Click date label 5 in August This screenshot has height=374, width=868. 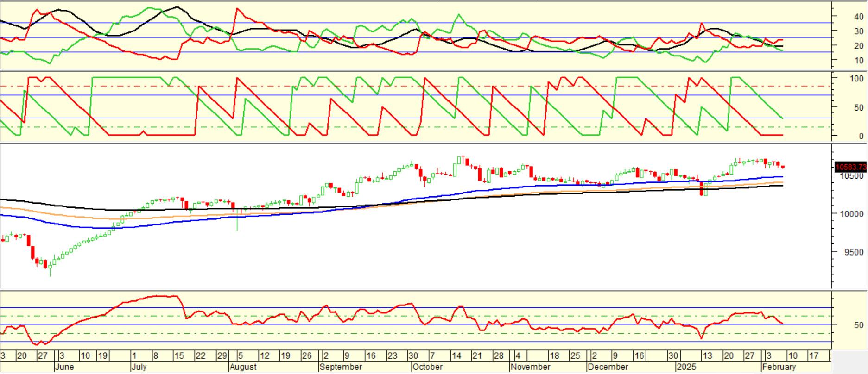tap(240, 356)
